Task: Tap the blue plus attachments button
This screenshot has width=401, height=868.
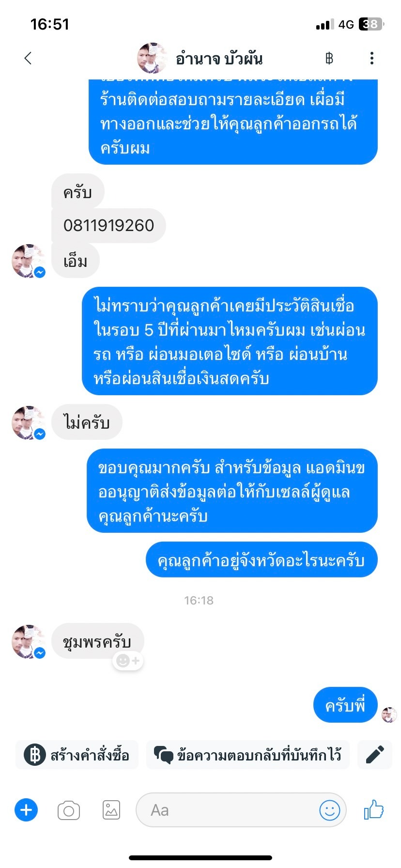Action: [x=26, y=810]
